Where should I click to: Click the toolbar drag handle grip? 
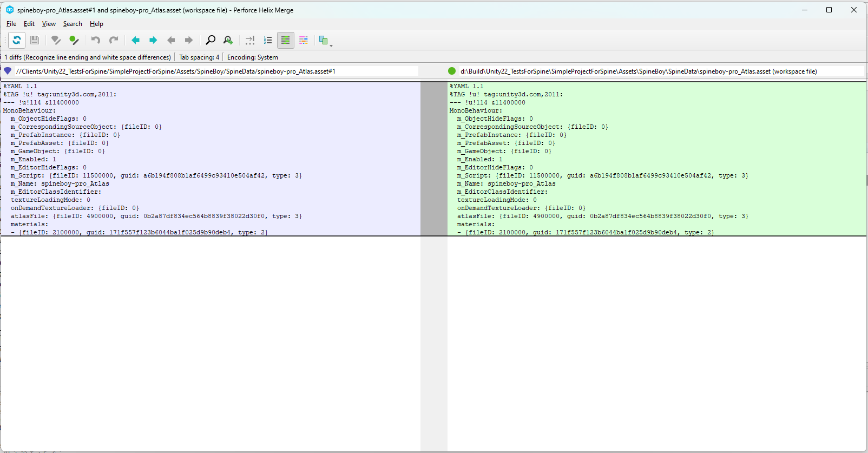click(x=5, y=40)
